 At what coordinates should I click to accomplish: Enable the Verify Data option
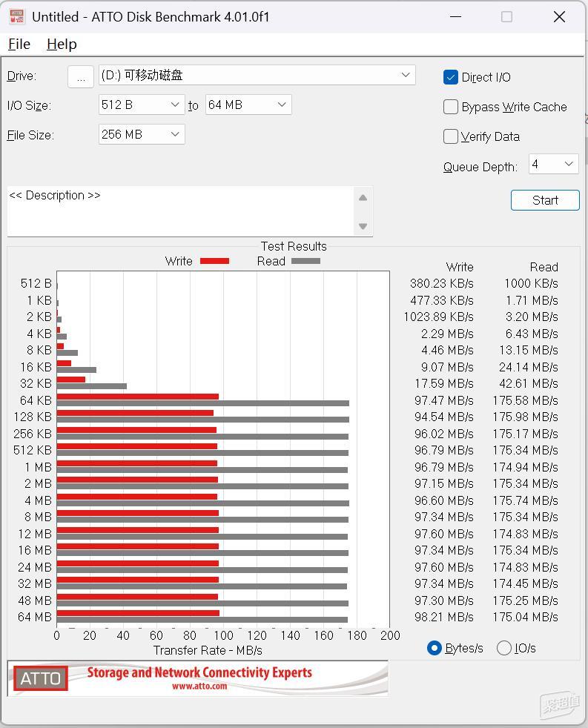point(451,136)
